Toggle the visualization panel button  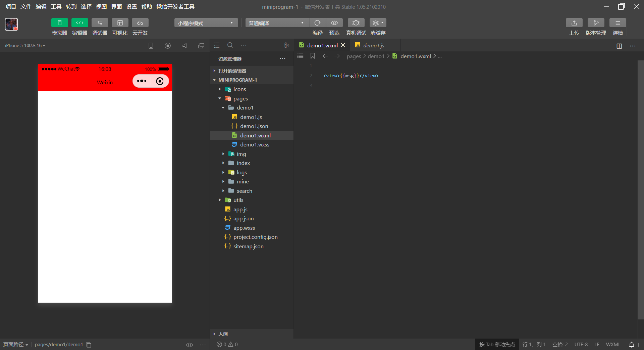(x=120, y=23)
